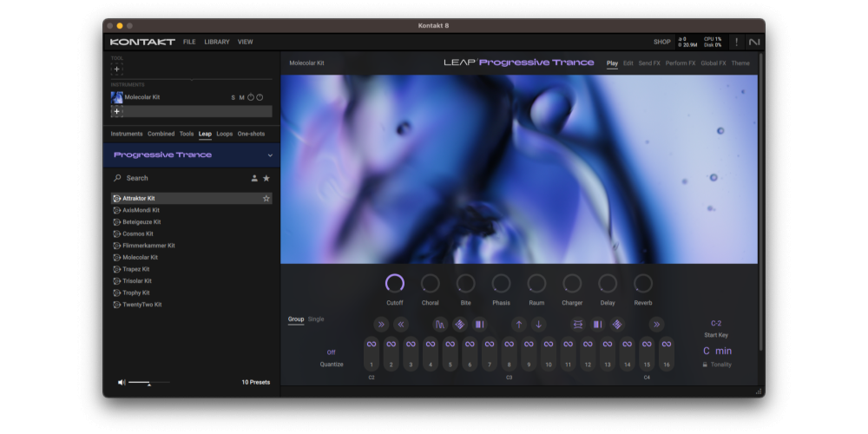Open the C-2 Start Key selector

(x=716, y=323)
